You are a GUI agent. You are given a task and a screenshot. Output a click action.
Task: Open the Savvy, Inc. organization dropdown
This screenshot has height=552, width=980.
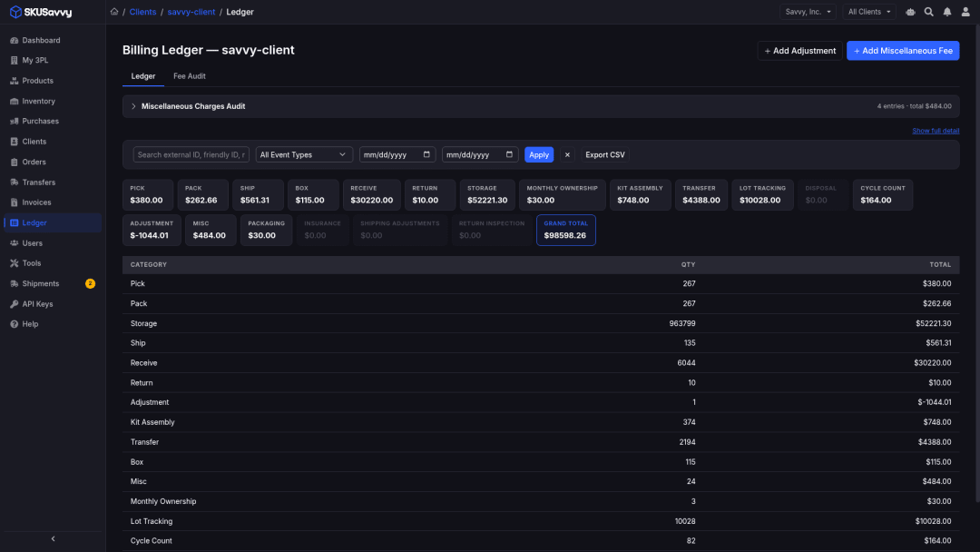point(808,12)
